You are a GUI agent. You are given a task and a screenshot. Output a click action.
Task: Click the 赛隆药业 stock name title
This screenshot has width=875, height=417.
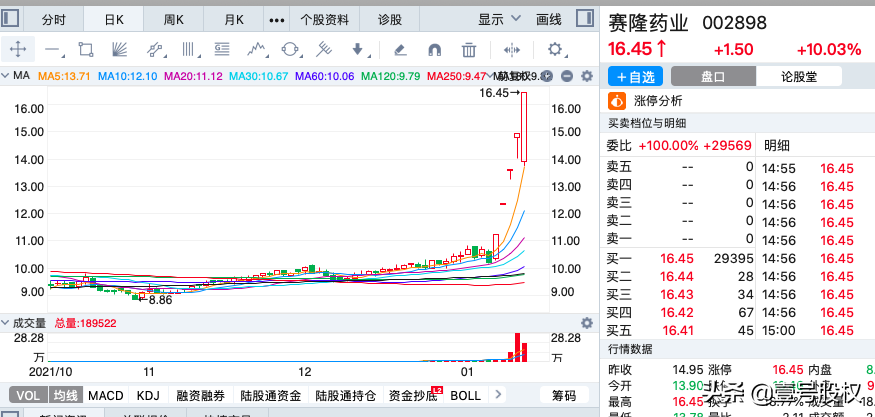tap(648, 23)
